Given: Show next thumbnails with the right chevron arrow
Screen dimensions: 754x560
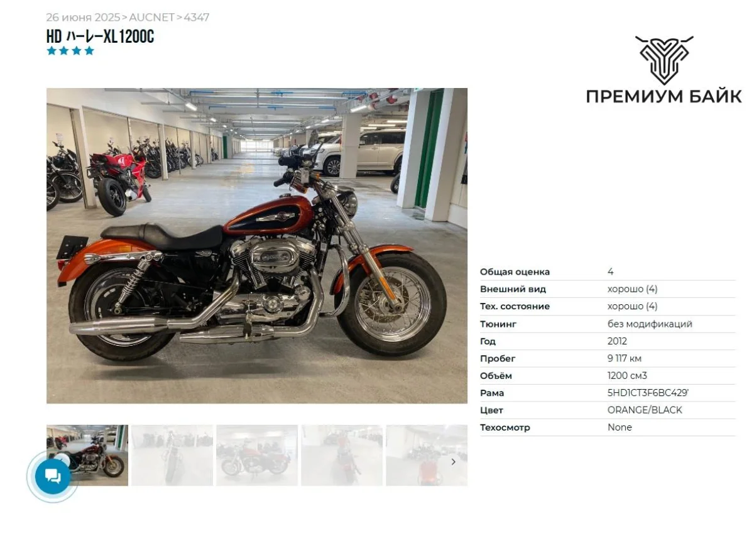Looking at the screenshot, I should pyautogui.click(x=454, y=461).
